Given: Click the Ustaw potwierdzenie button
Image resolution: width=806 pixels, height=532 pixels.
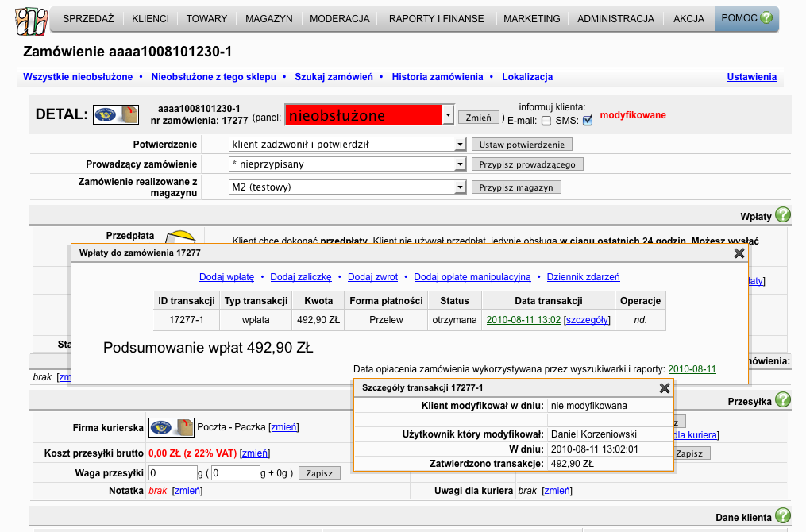Looking at the screenshot, I should (522, 145).
